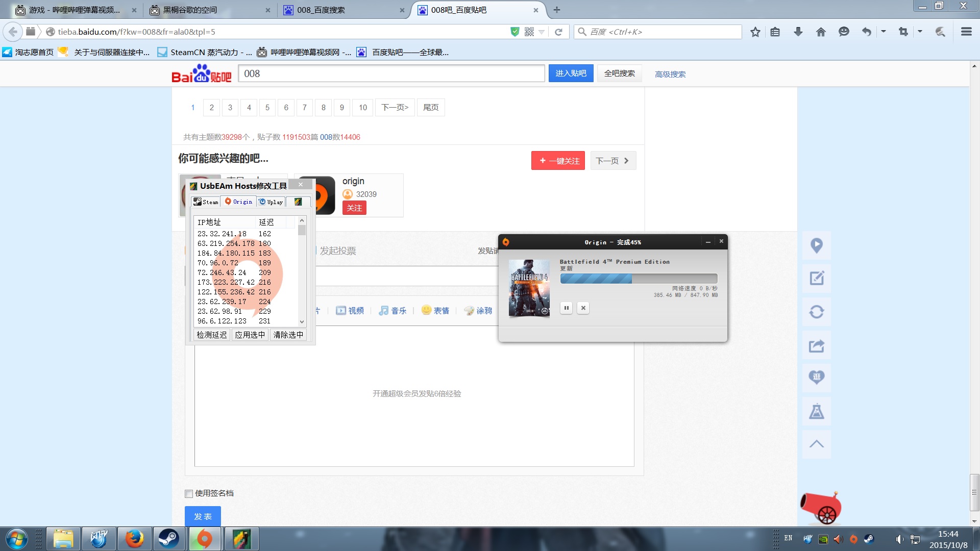The height and width of the screenshot is (551, 980).
Task: Select the Steam tab in hosts tool
Action: coord(206,202)
